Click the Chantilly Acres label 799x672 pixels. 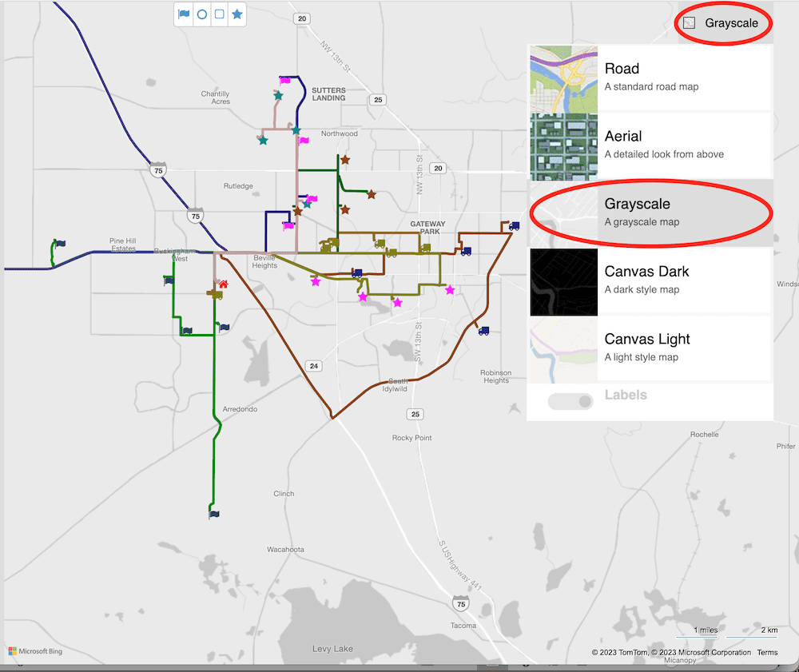[216, 97]
